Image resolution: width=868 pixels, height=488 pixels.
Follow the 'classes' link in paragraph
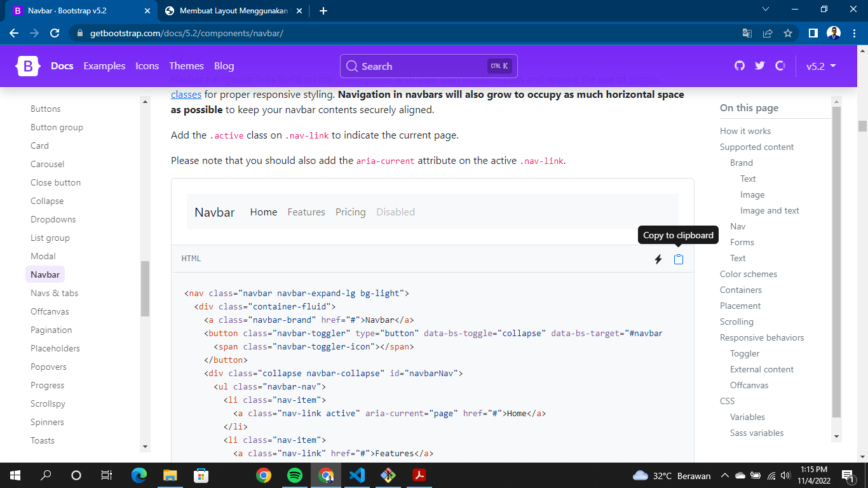[x=186, y=95]
